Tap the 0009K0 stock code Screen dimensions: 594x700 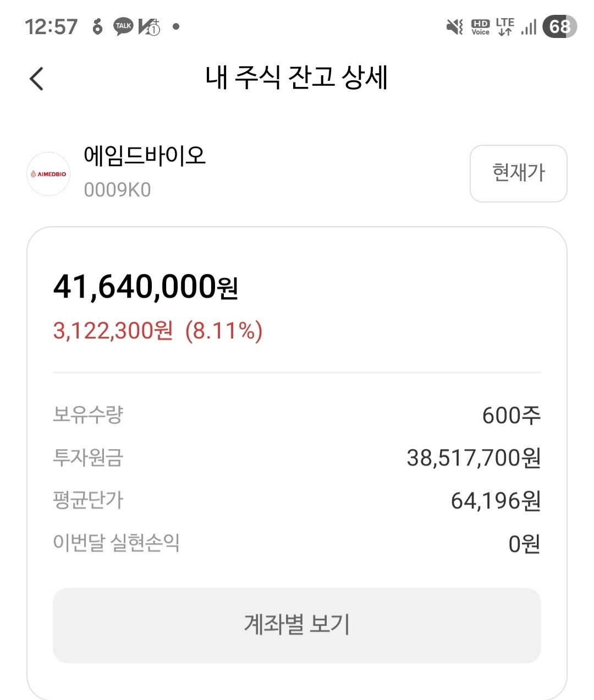coord(117,190)
